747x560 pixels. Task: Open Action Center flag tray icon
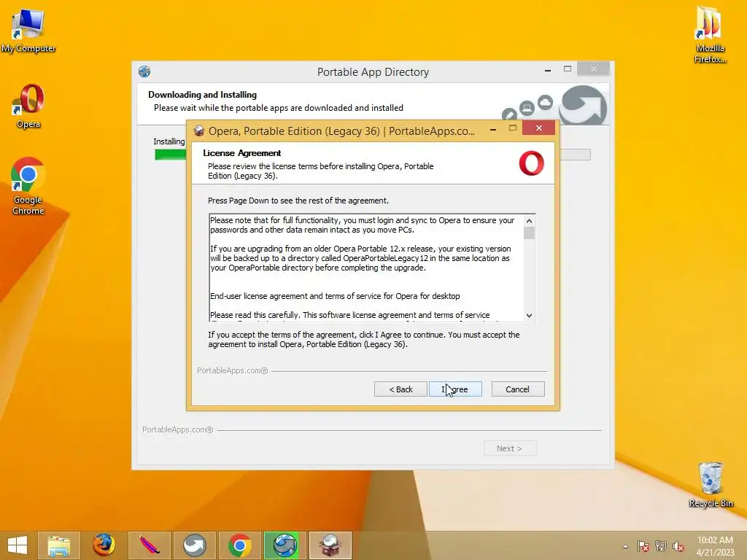pos(643,546)
